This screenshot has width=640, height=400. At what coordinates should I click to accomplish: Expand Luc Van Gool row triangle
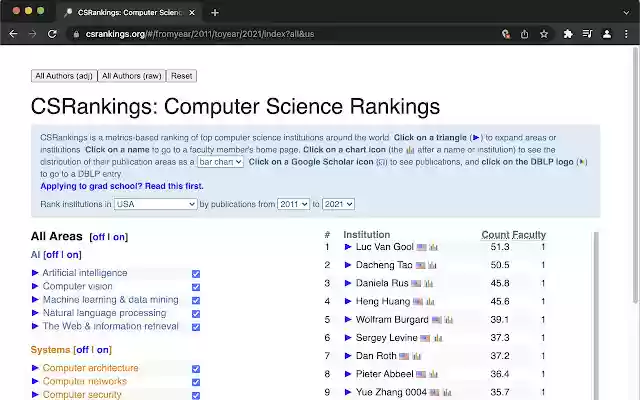click(348, 247)
